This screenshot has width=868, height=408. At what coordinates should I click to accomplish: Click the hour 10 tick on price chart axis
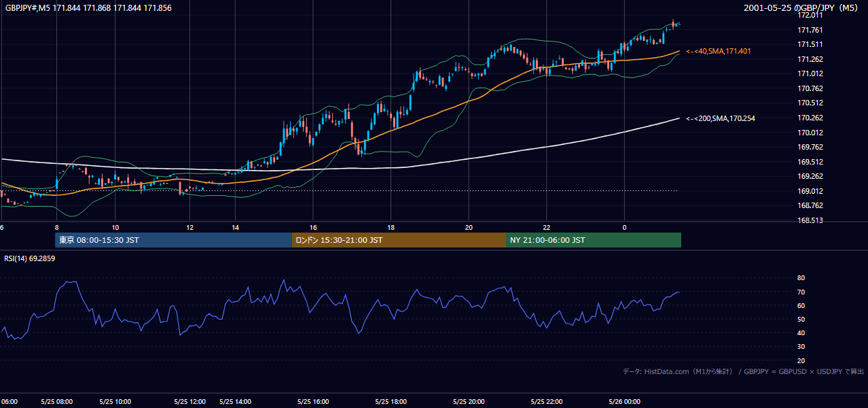[115, 227]
